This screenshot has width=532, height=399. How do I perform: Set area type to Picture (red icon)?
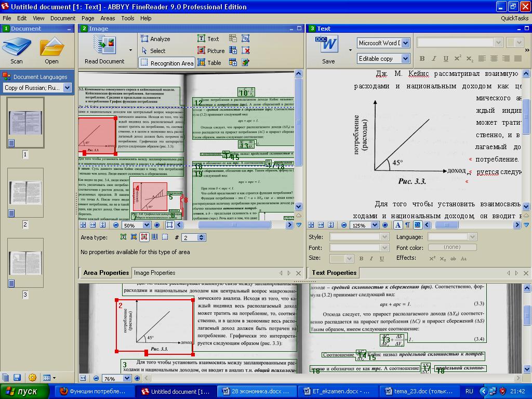click(144, 237)
